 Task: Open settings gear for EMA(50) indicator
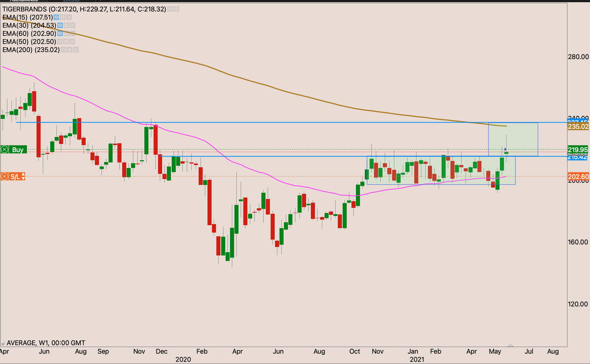click(66, 42)
